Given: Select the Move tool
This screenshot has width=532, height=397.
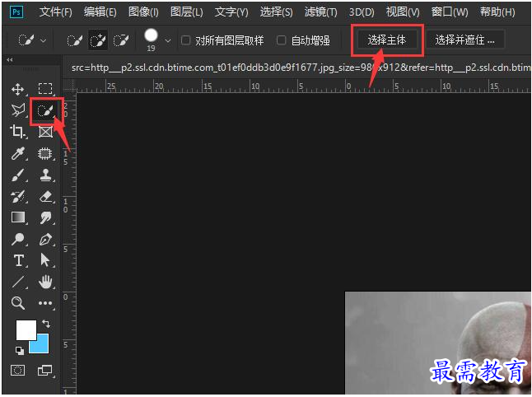Looking at the screenshot, I should tap(17, 89).
